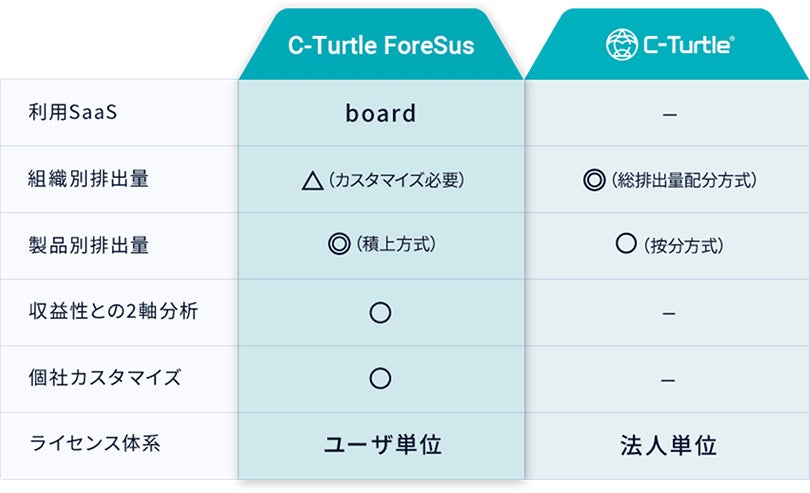Click the 個社カスタマイズ row label
The height and width of the screenshot is (493, 810).
pos(105,378)
